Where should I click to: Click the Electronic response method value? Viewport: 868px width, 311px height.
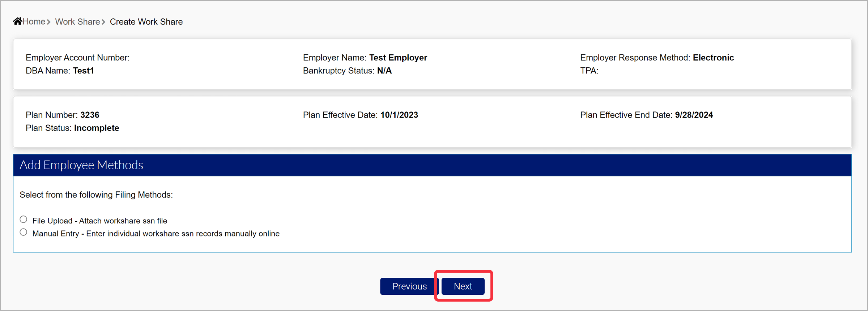tap(713, 57)
